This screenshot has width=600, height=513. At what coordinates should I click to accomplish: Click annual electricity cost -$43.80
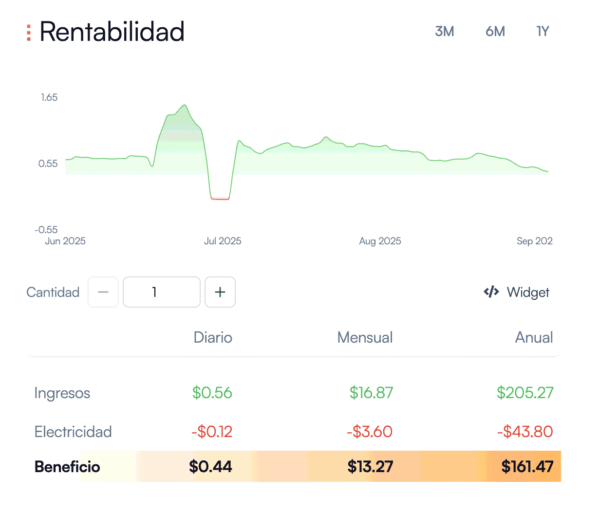[x=525, y=432]
